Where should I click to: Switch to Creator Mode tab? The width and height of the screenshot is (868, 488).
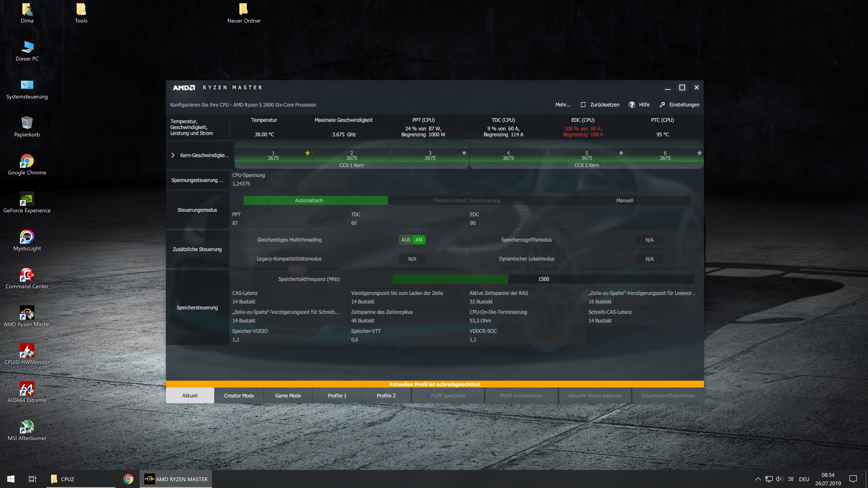tap(239, 395)
